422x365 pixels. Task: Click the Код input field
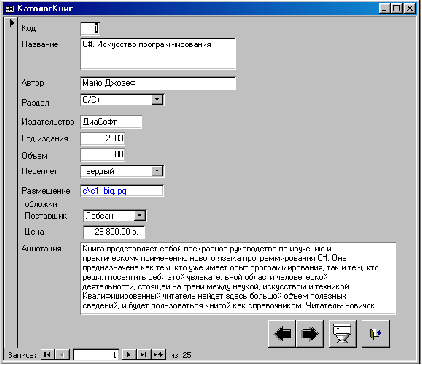click(90, 28)
